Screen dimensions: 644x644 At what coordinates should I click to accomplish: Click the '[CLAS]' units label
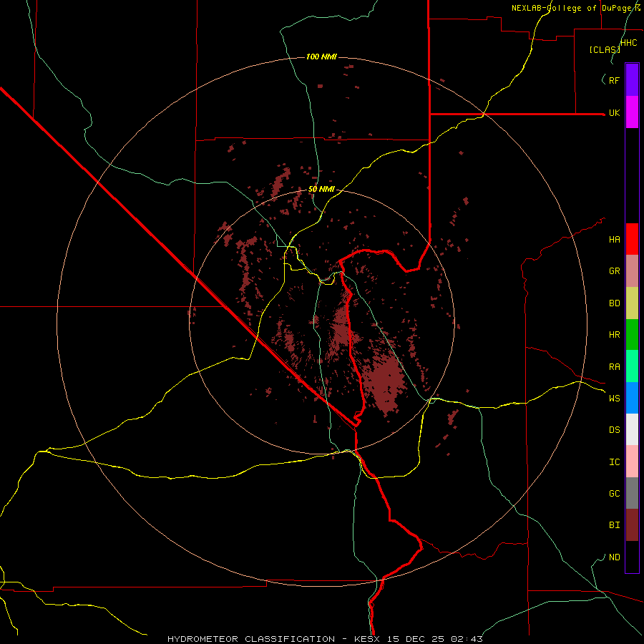pos(605,49)
